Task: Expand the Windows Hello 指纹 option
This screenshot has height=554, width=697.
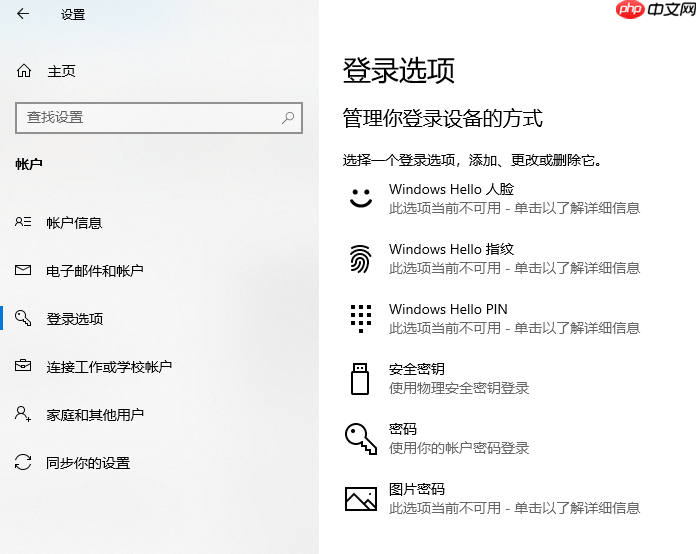Action: click(493, 258)
